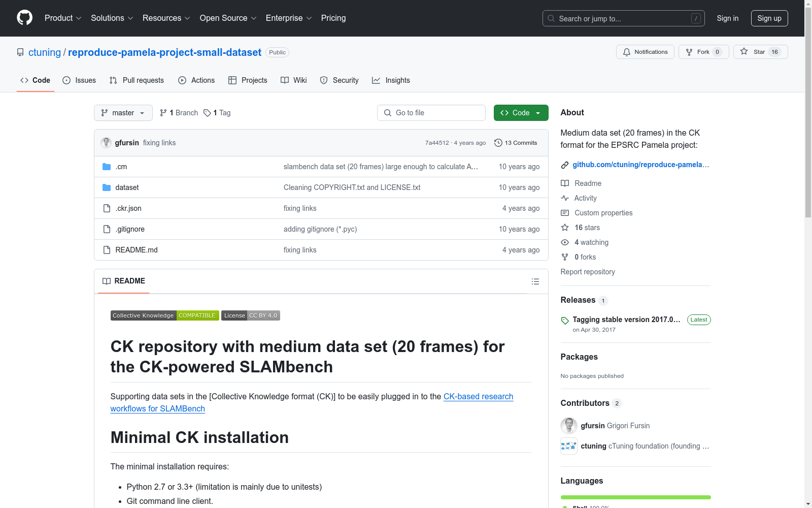Open the 'adding gitignore (*.pyc)' commit
812x508 pixels.
320,229
